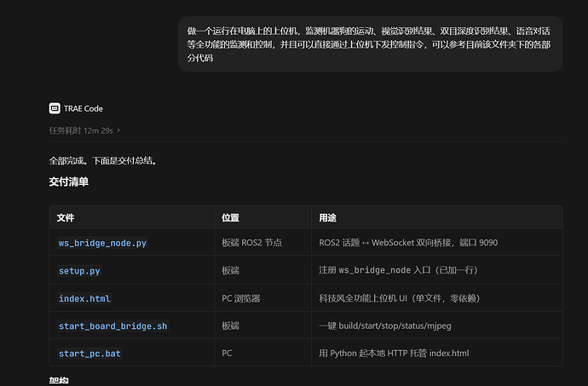Open the setup.py file link

click(79, 271)
